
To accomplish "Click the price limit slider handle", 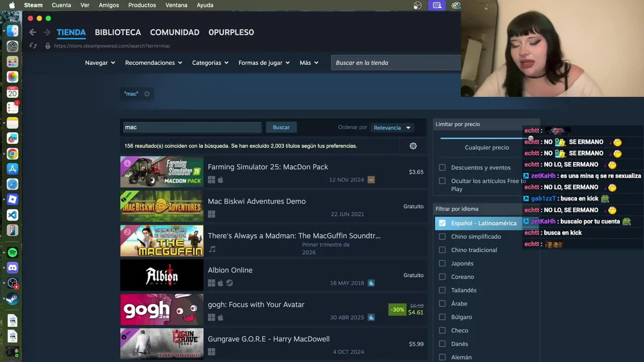I will click(x=530, y=138).
